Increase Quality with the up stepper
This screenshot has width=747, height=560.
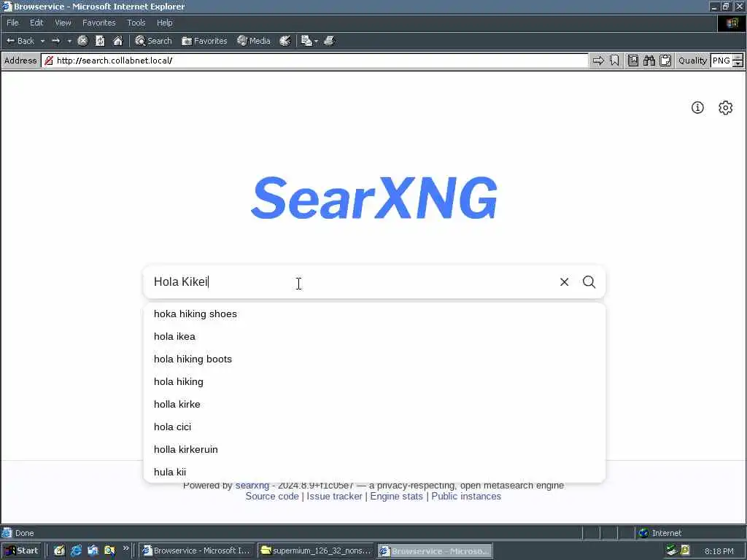[x=738, y=58]
